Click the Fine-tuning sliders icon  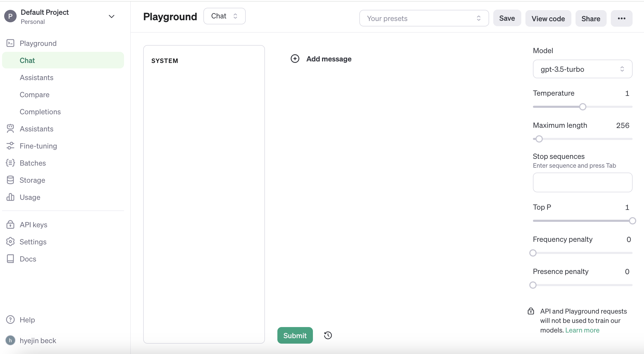[x=10, y=146]
